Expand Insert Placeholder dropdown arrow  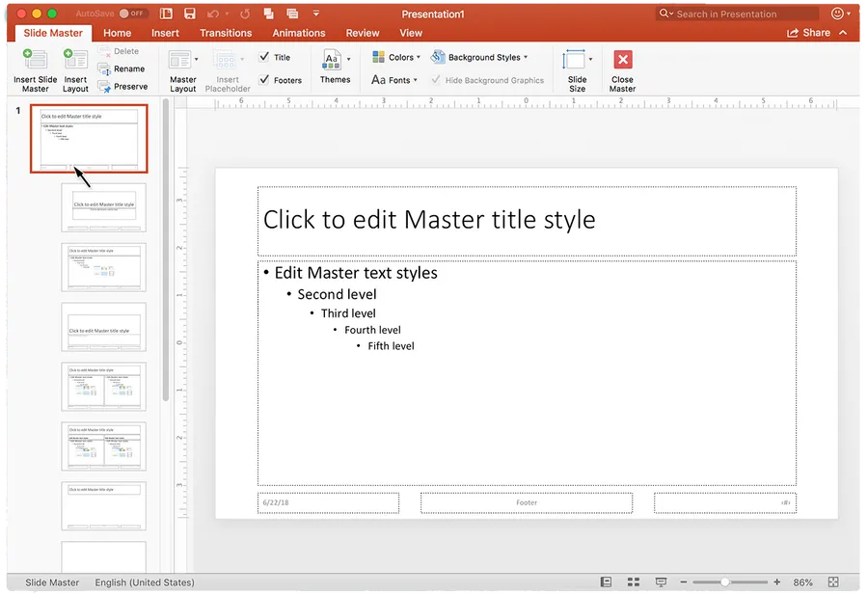pyautogui.click(x=242, y=59)
